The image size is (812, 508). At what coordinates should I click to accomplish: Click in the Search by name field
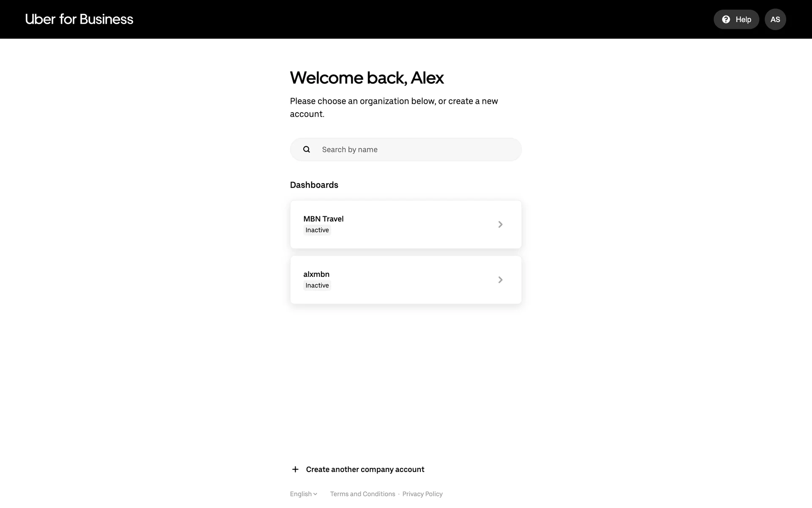pyautogui.click(x=417, y=149)
